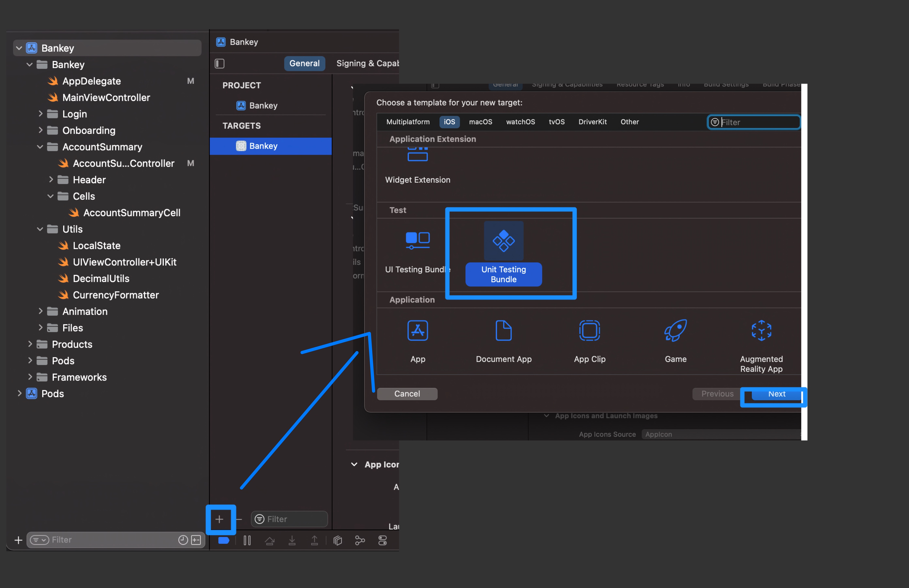Viewport: 909px width, 588px height.
Task: Select the Game template
Action: [x=675, y=341]
